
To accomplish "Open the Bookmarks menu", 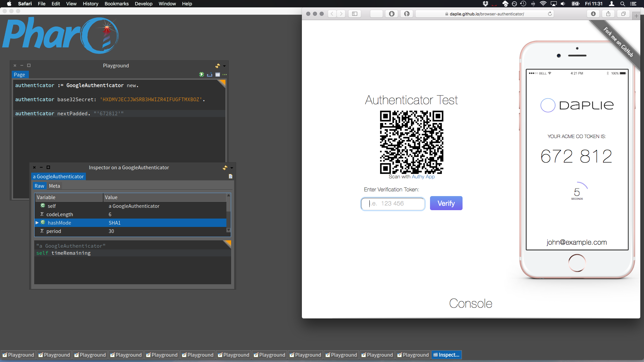I will (116, 4).
